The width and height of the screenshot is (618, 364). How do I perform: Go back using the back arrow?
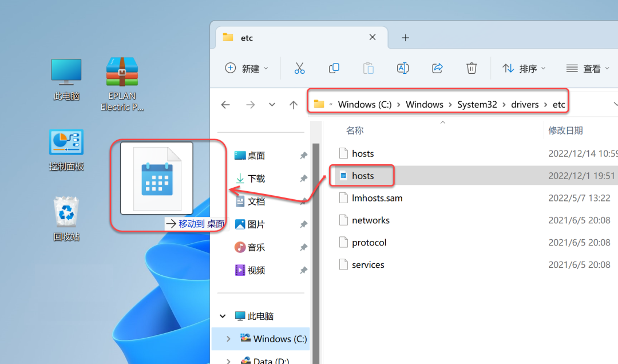(x=225, y=104)
